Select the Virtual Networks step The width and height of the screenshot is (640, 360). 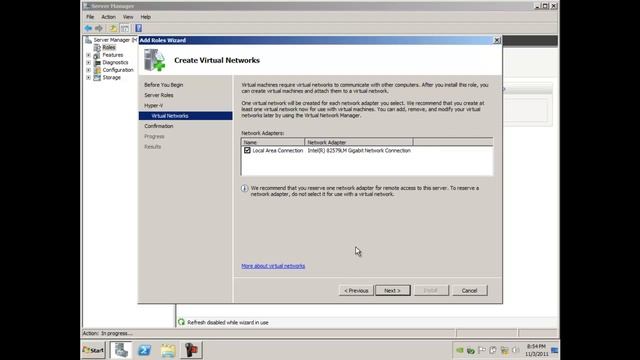(186, 116)
